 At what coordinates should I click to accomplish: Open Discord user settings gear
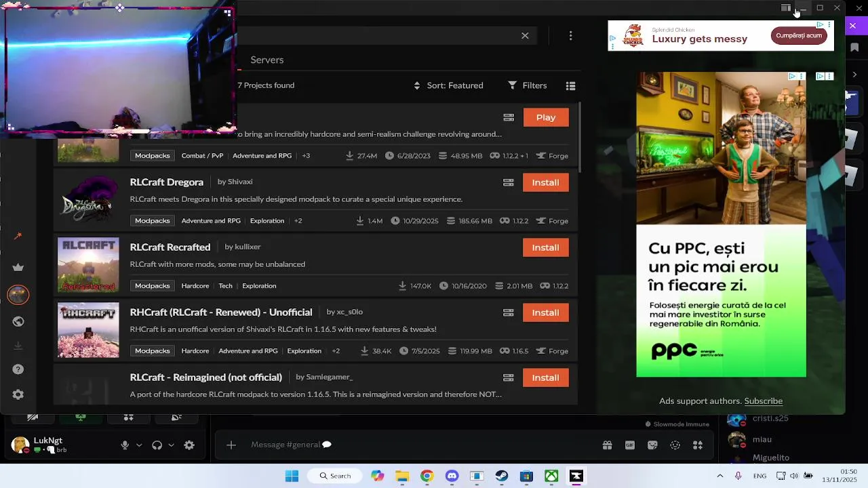click(x=189, y=445)
